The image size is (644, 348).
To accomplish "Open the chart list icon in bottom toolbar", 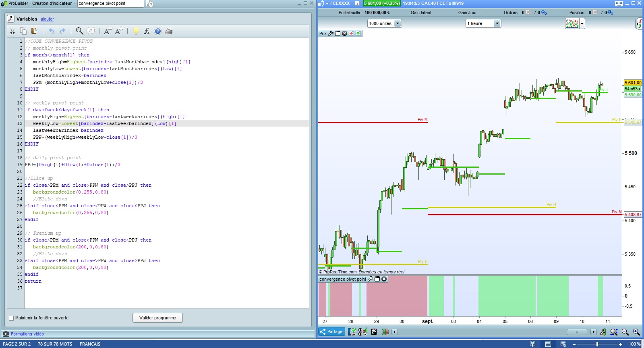I will 374,331.
